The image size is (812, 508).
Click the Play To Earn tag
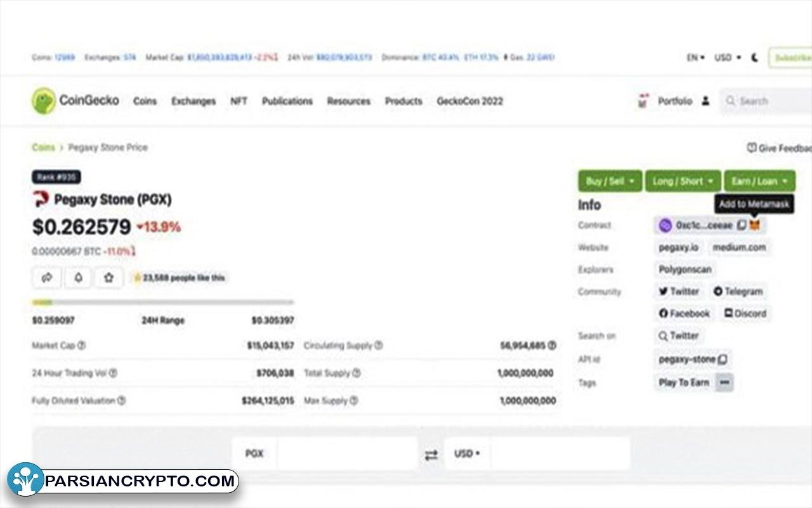coord(684,382)
